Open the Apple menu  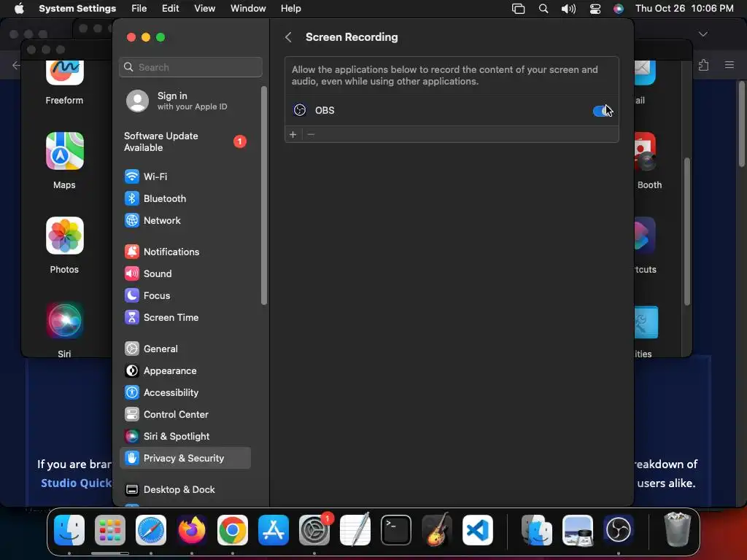tap(19, 9)
